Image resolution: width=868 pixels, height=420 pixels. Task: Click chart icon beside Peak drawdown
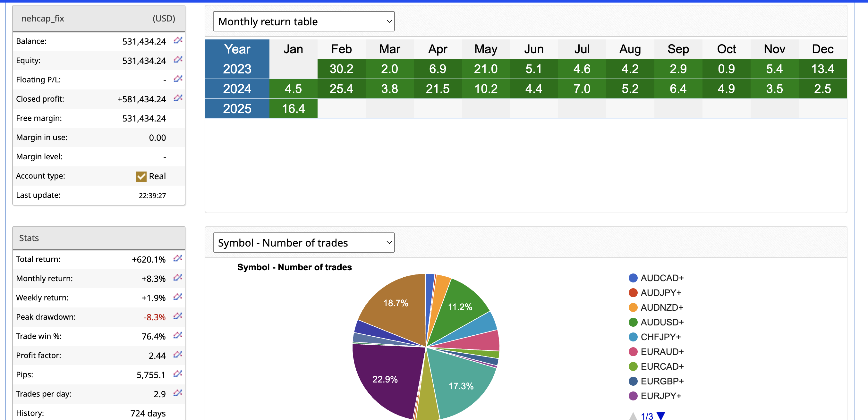tap(178, 316)
